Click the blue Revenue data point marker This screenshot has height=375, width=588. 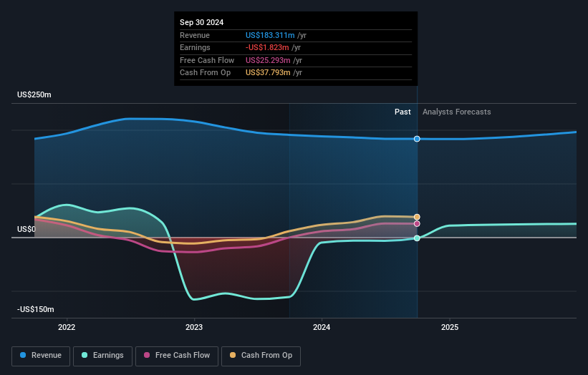coord(417,139)
